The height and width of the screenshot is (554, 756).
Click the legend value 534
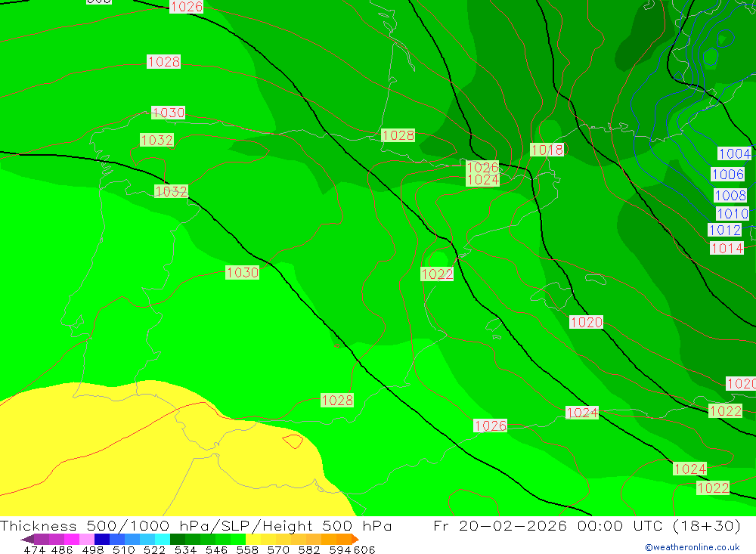[186, 549]
